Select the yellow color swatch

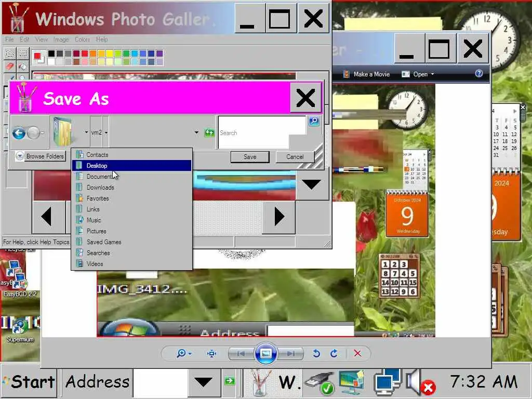109,54
